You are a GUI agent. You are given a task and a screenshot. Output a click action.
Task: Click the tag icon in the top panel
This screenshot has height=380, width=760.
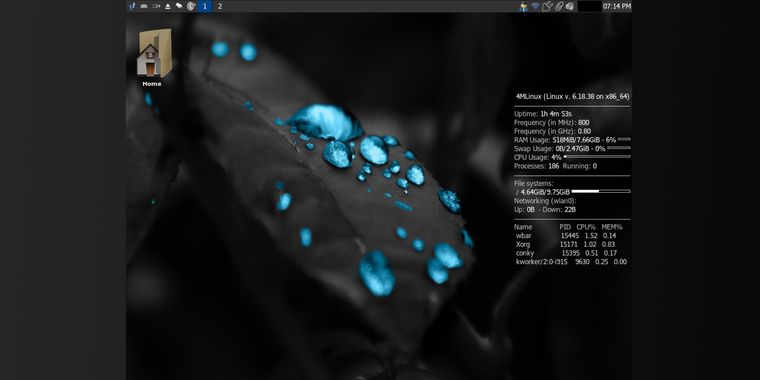(x=179, y=6)
